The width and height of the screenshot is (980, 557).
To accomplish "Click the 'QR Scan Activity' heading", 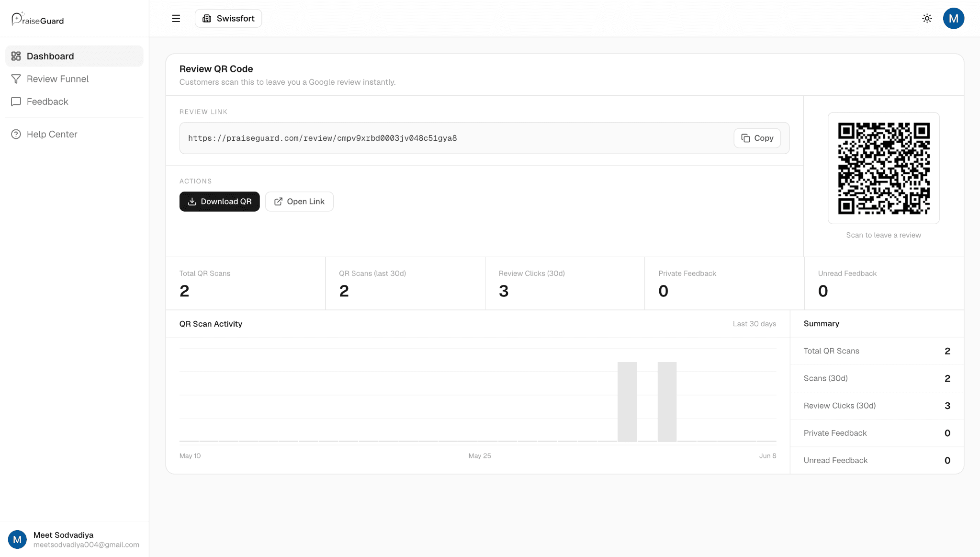I will coord(211,324).
